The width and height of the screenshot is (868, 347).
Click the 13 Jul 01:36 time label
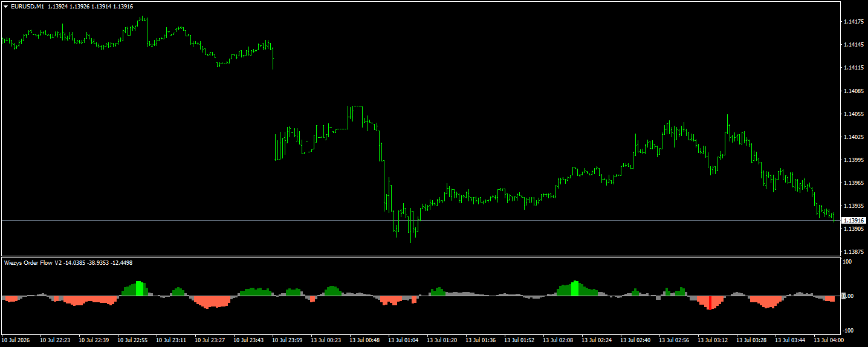pyautogui.click(x=481, y=340)
